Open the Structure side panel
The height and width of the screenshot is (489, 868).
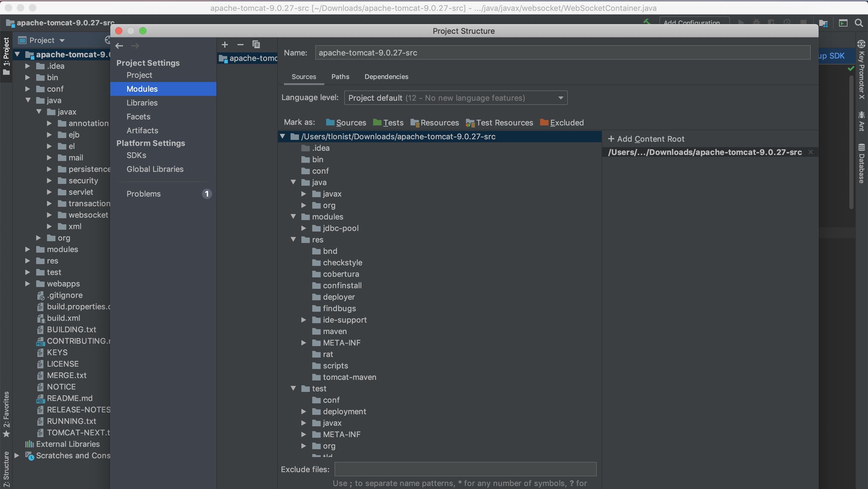6,469
